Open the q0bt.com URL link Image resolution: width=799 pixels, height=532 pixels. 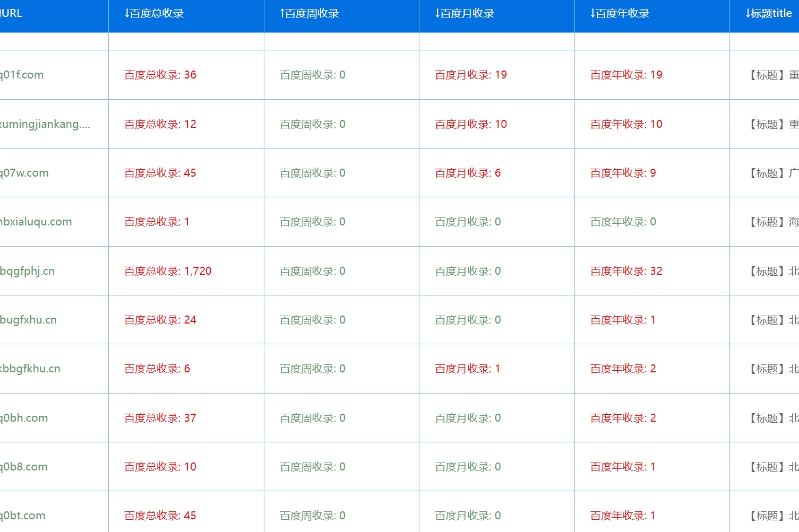(x=23, y=516)
